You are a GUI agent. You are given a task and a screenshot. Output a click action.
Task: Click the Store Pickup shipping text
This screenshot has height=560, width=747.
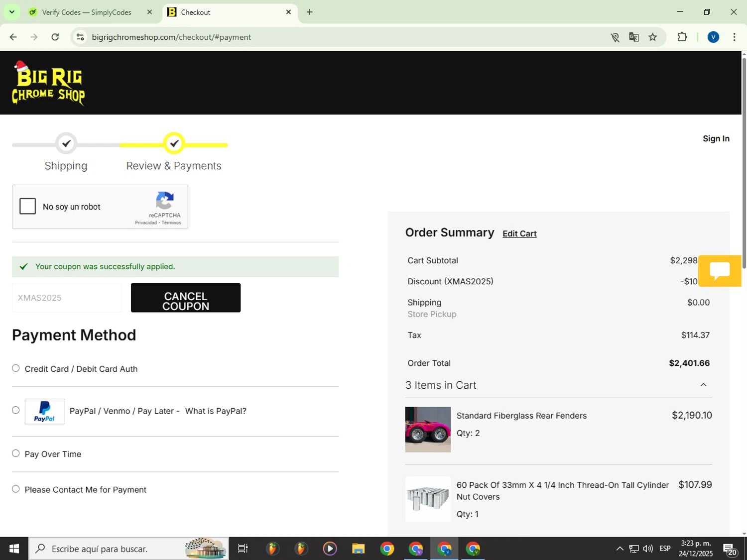(x=432, y=314)
